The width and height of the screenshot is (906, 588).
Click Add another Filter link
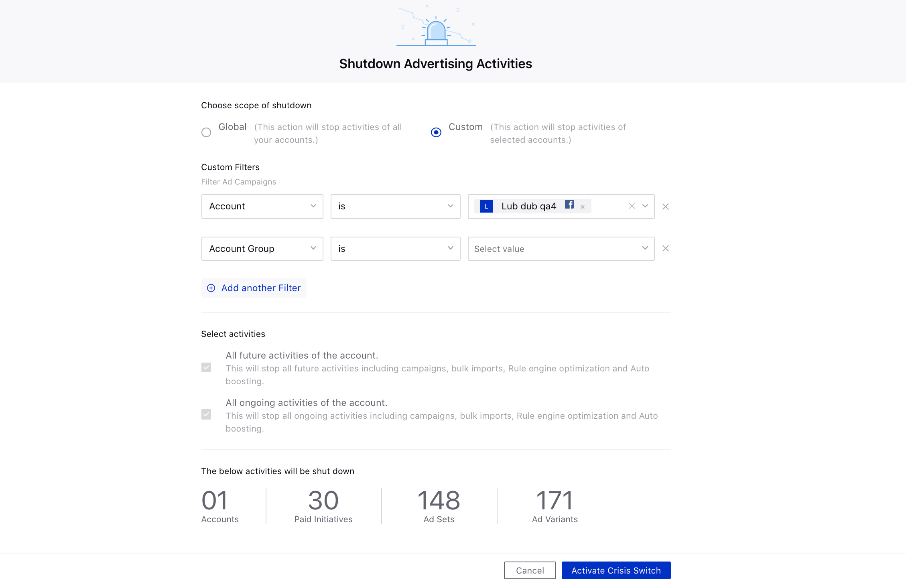[x=254, y=288]
